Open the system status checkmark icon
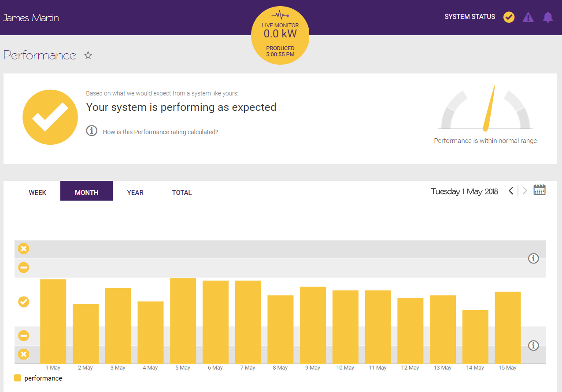The width and height of the screenshot is (562, 392). (x=509, y=17)
